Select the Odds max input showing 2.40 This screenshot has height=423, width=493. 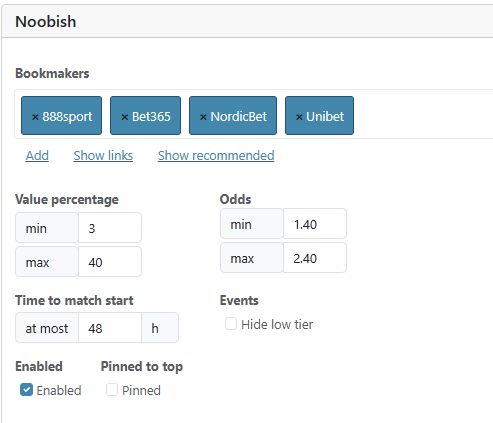pos(315,258)
